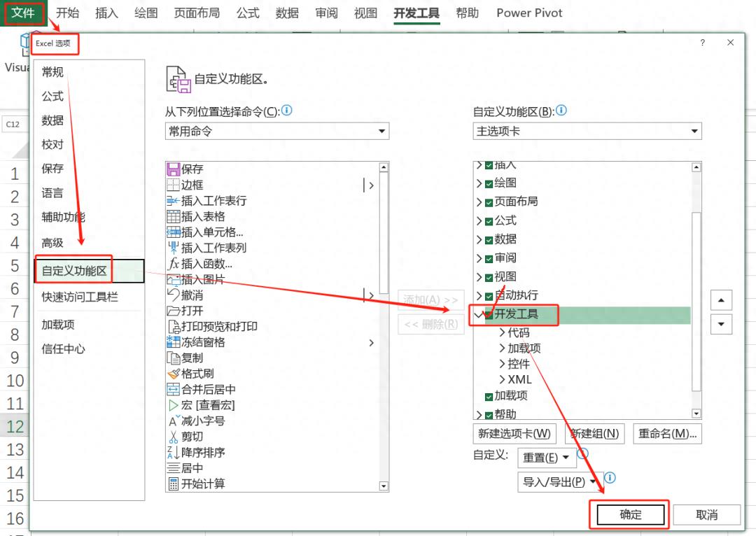Image resolution: width=756 pixels, height=536 pixels.
Task: Click the help question mark icon
Action: (703, 43)
